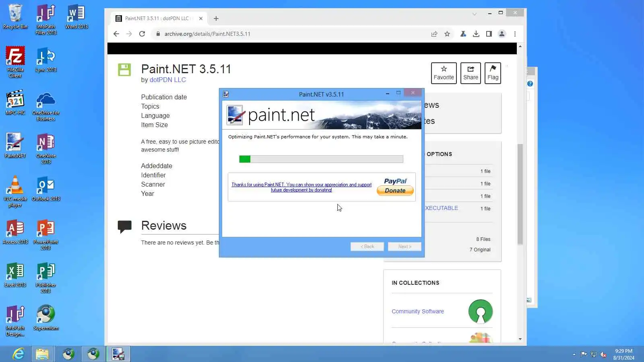This screenshot has width=644, height=362.
Task: Open the browser downloads icon
Action: (x=476, y=34)
